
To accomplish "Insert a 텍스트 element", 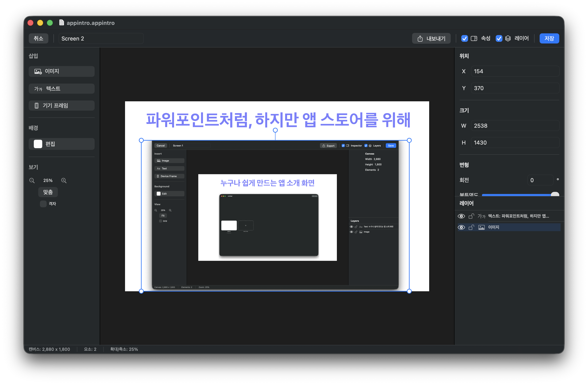I will [61, 89].
